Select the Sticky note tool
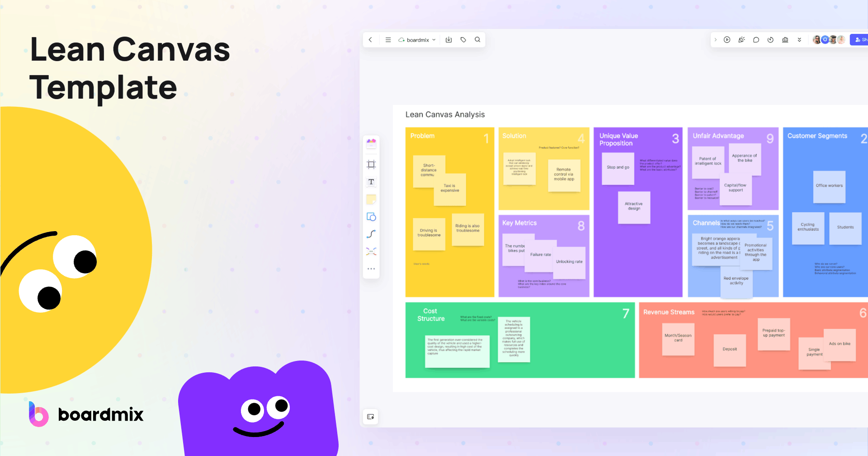The height and width of the screenshot is (456, 868). pos(371,199)
